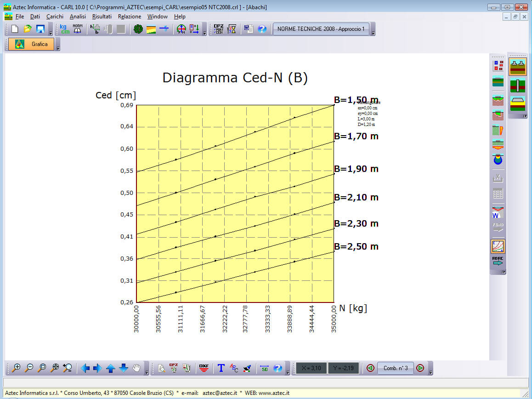The image size is (532, 399).
Task: Click the blue left arrow pan icon
Action: 85,368
